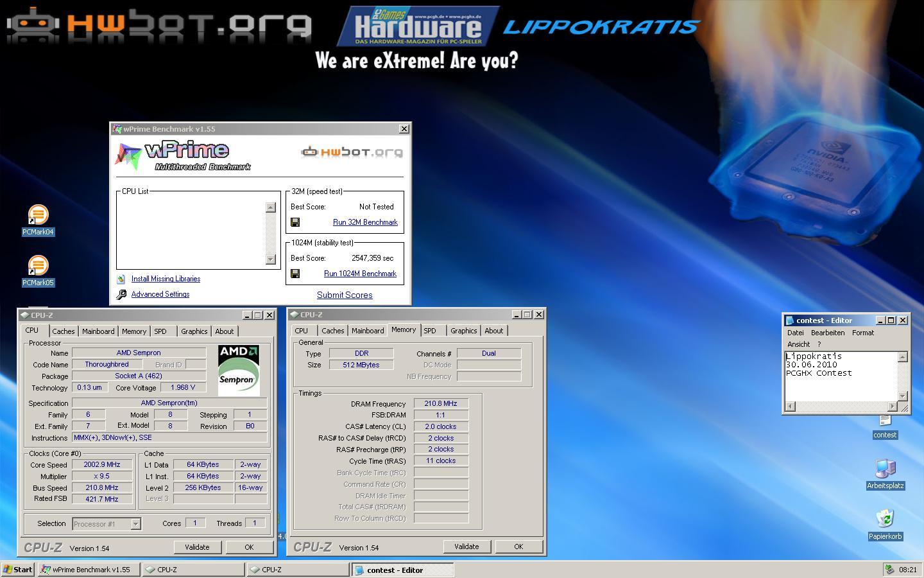
Task: Open Graphics tab in right CPU-Z window
Action: point(463,331)
